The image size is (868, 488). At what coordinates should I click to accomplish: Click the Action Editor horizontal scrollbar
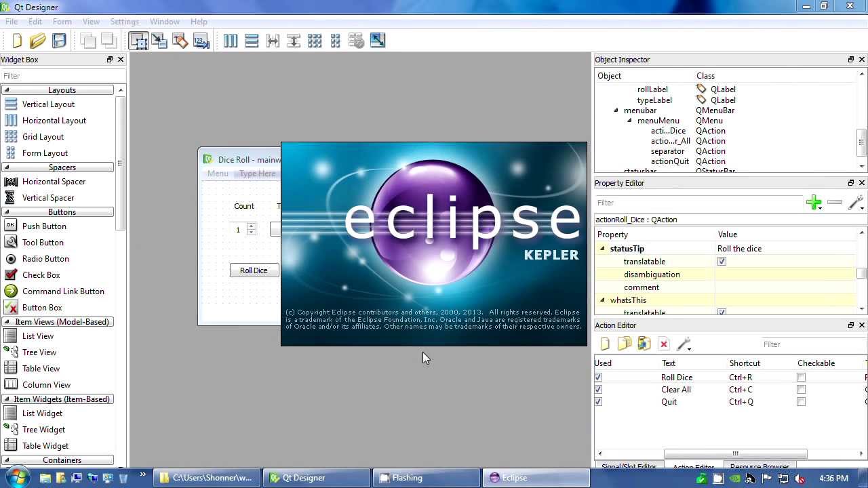(x=735, y=454)
